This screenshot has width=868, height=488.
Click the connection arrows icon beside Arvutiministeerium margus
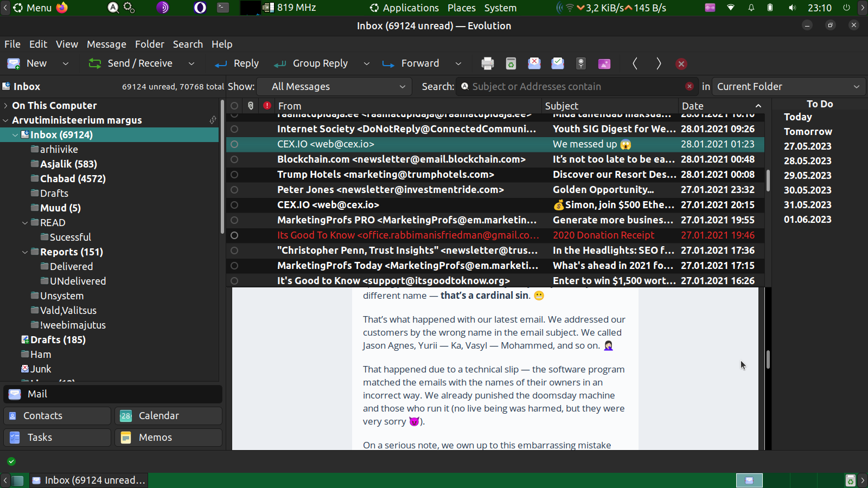(x=213, y=120)
